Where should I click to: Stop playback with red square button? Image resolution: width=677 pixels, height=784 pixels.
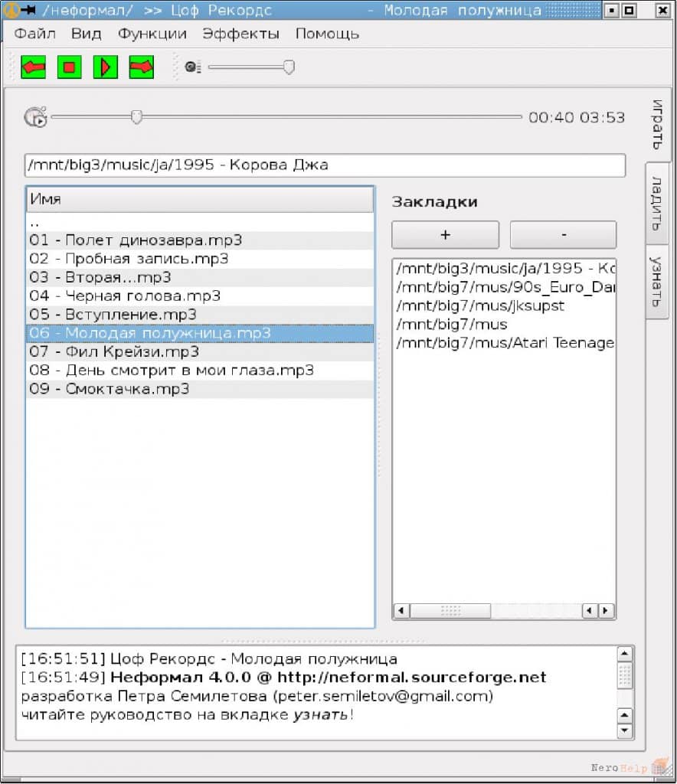coord(70,67)
